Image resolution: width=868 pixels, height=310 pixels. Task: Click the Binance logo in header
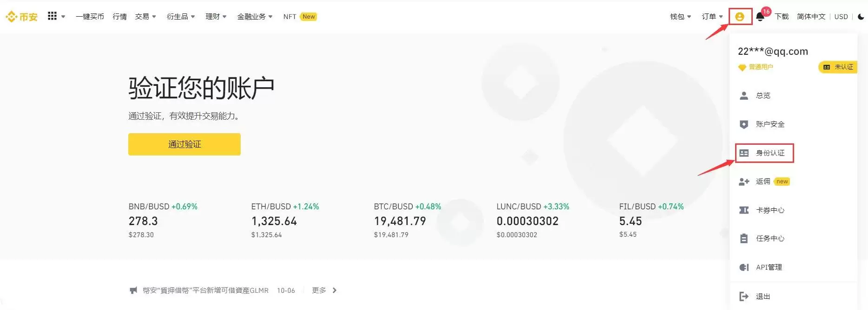tap(21, 17)
